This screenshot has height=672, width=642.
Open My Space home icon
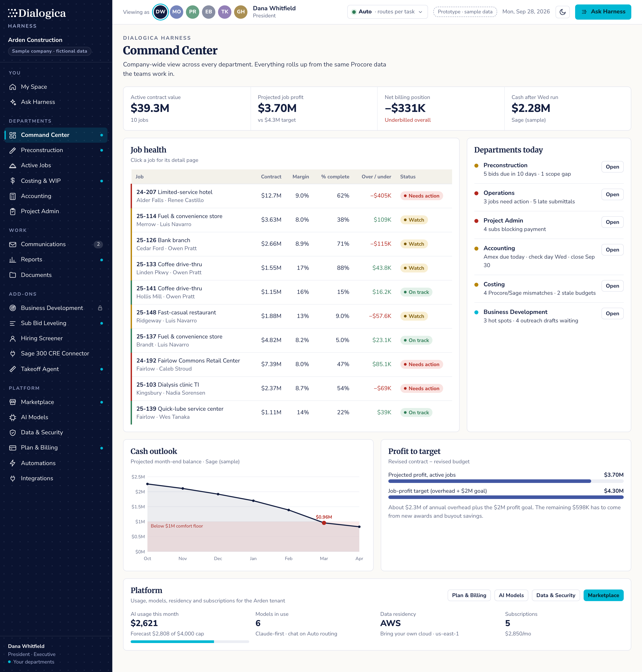13,87
